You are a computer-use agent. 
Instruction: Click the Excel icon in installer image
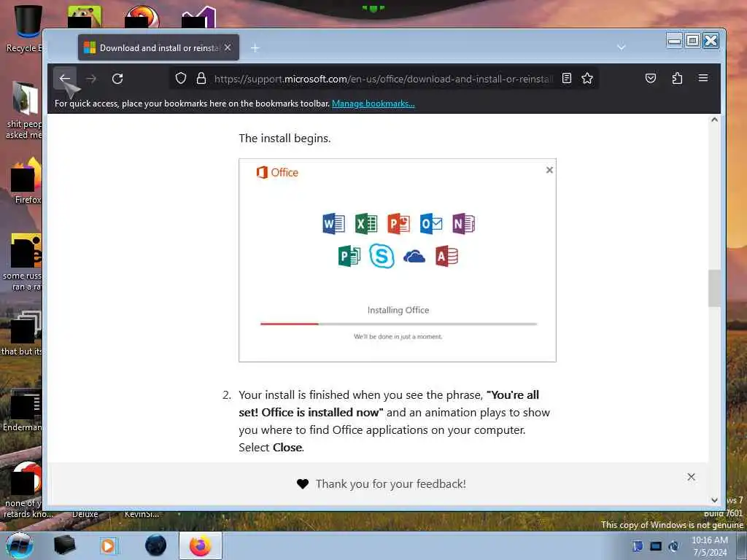pos(366,224)
